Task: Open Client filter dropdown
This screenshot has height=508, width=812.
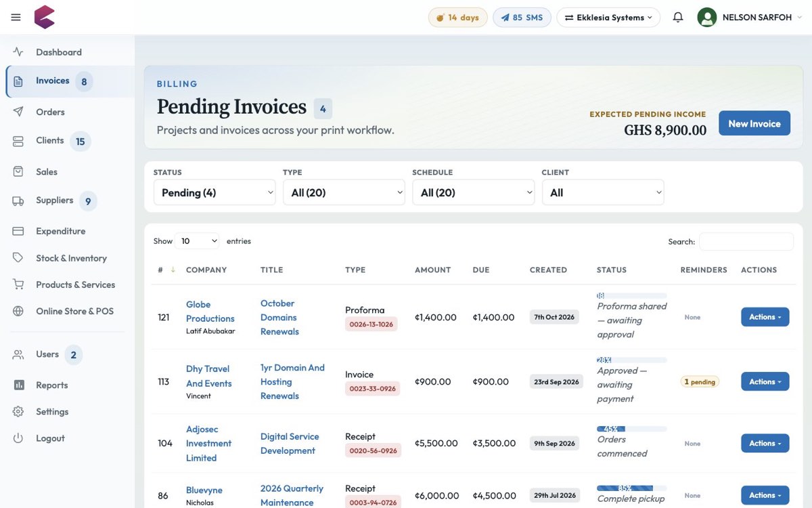Action: [x=603, y=192]
